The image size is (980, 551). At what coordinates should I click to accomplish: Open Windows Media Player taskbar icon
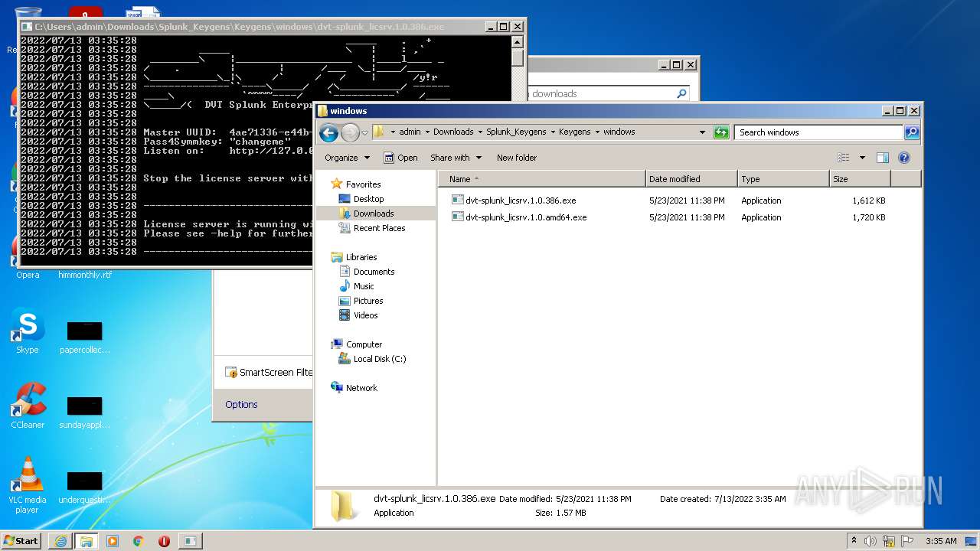[x=113, y=541]
